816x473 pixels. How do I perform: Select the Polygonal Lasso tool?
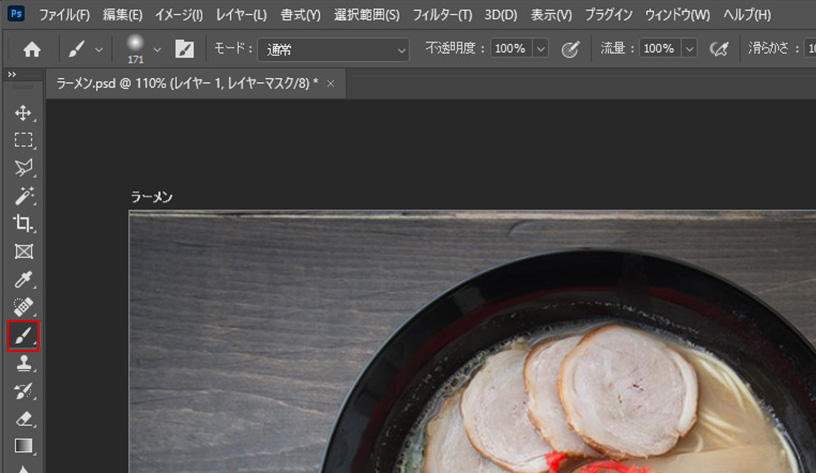(x=23, y=168)
